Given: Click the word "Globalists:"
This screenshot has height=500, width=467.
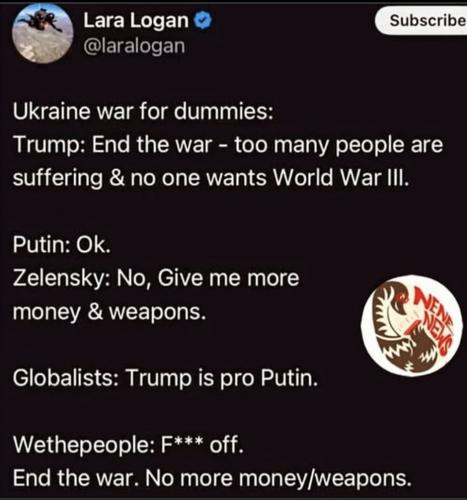Looking at the screenshot, I should 65,378.
